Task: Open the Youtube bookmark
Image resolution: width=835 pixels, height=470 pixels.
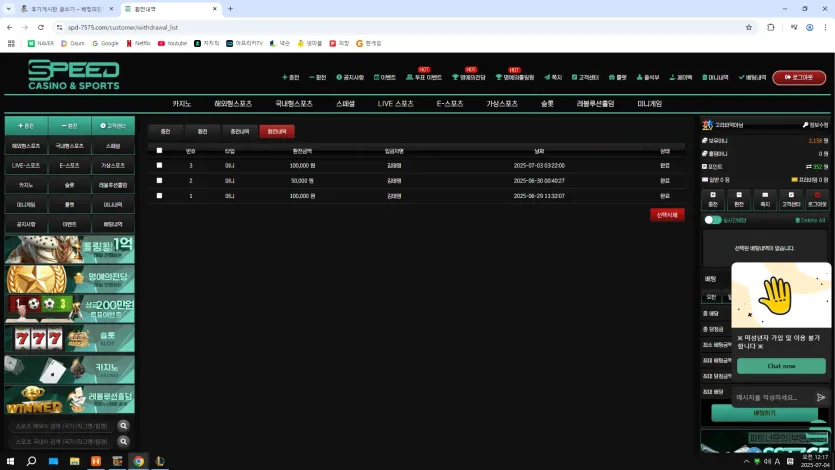Action: click(x=173, y=44)
